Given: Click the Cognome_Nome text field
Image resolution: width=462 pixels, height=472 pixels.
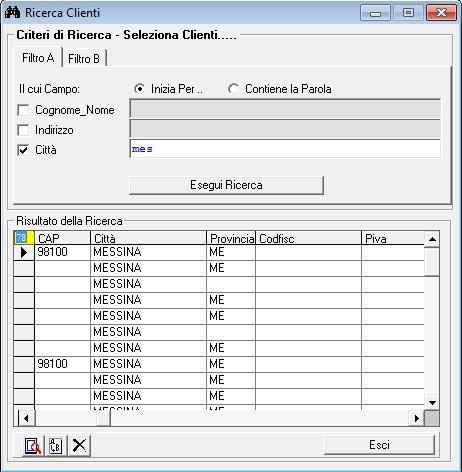Looking at the screenshot, I should pos(285,108).
